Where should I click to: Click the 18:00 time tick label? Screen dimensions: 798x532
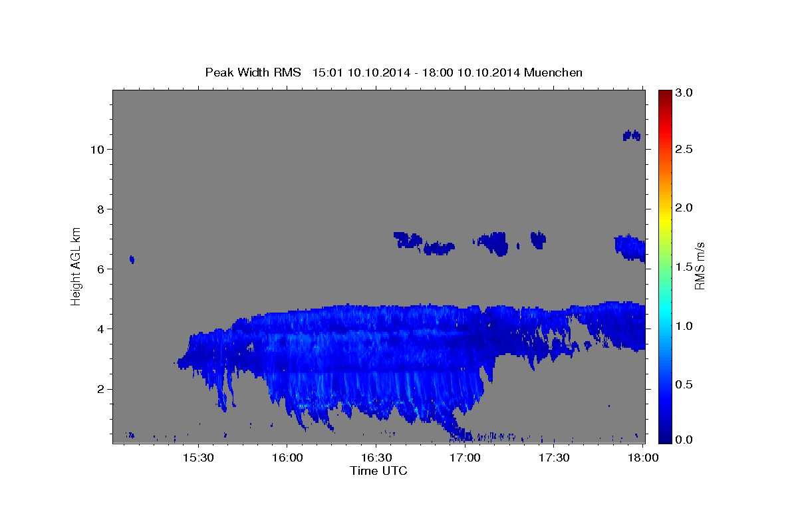pos(643,458)
